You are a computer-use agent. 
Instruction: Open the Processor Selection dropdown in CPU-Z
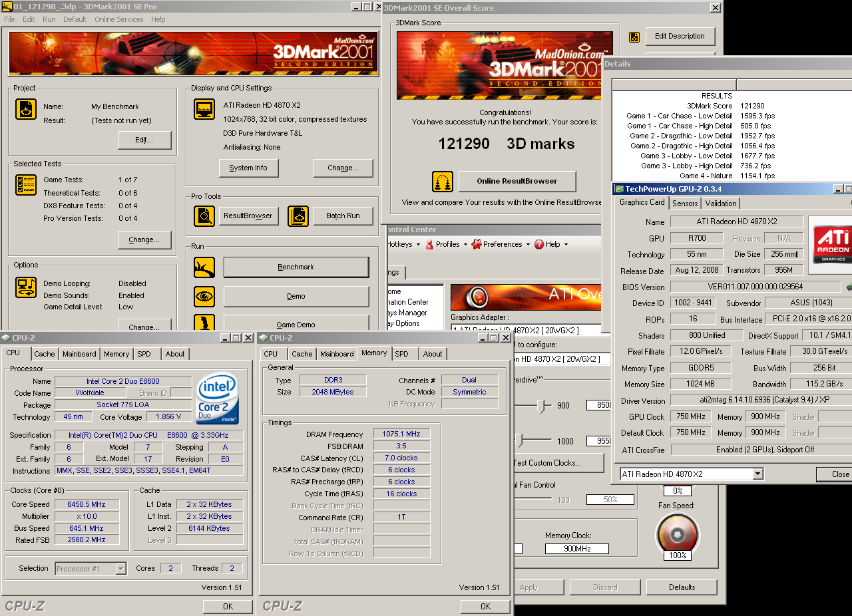click(x=120, y=569)
